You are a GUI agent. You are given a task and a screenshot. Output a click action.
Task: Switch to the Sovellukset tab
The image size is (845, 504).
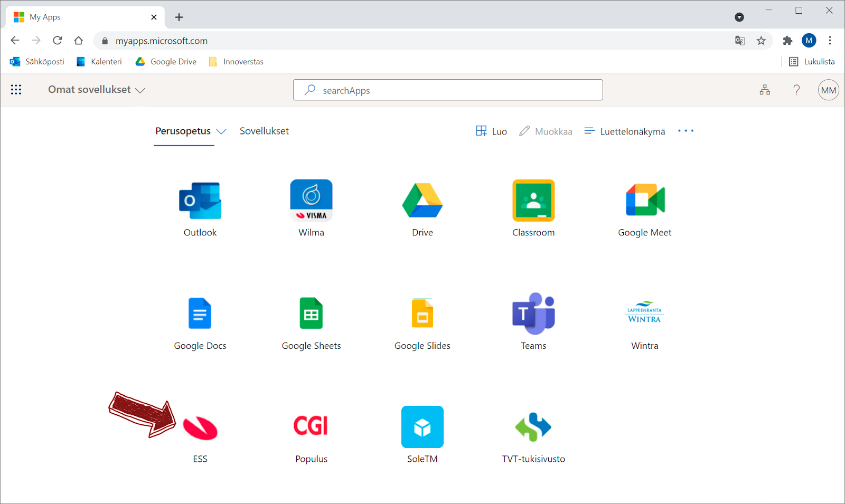point(264,131)
